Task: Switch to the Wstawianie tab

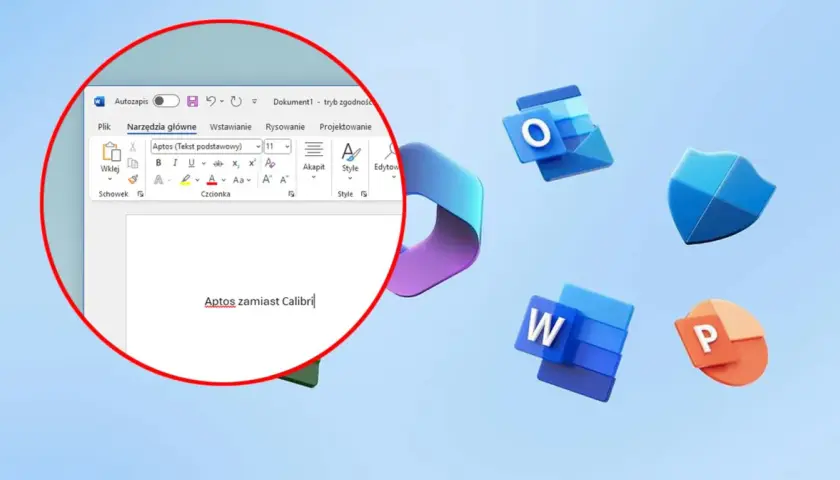Action: [230, 127]
